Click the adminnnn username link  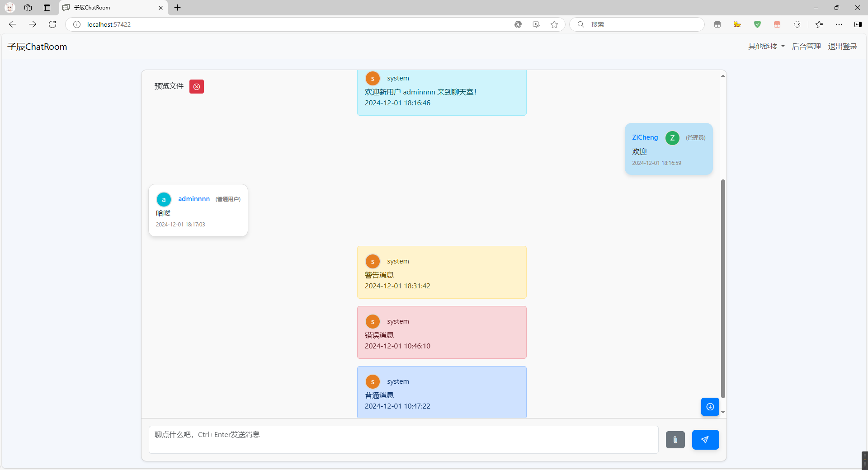point(194,199)
